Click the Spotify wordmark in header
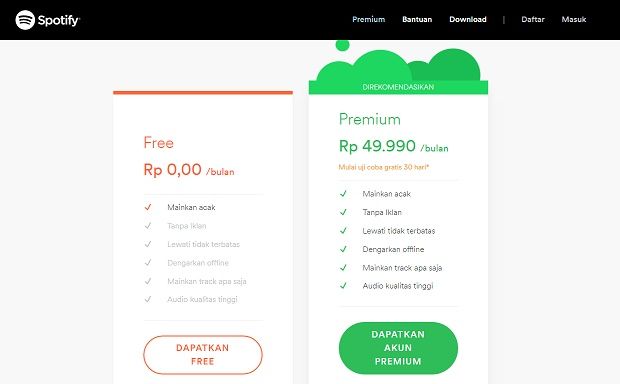 point(59,20)
